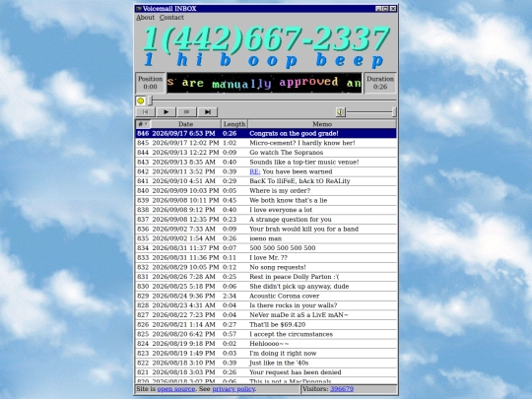
Task: Maximize the Voicemail INBOX window
Action: click(x=385, y=9)
